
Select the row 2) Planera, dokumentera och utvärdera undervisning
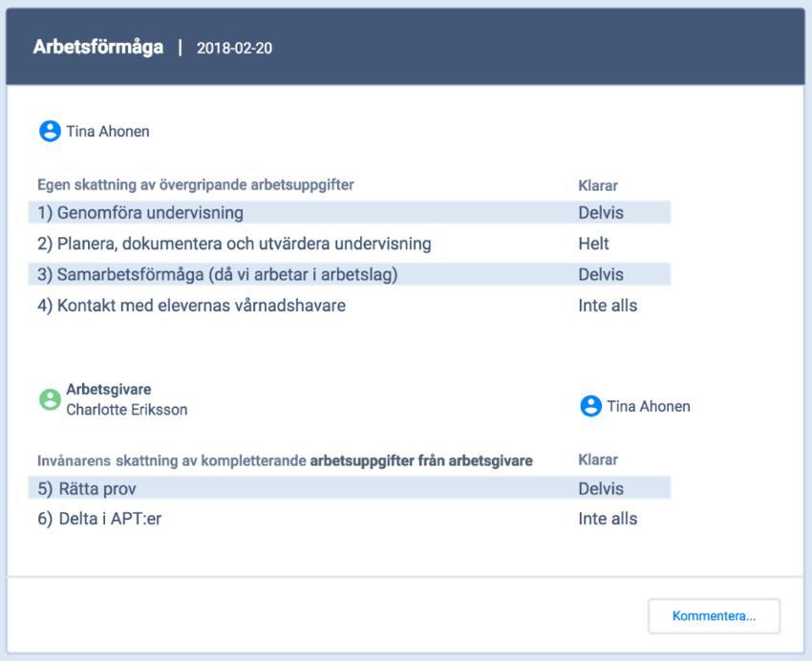tap(349, 244)
